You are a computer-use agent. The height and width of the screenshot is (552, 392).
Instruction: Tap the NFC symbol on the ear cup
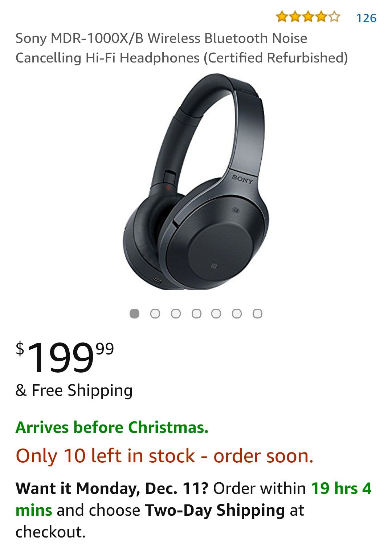(215, 267)
